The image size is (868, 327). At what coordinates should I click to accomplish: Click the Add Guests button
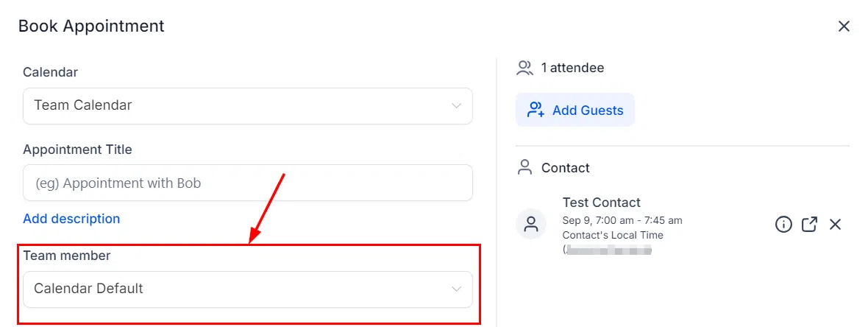click(575, 110)
